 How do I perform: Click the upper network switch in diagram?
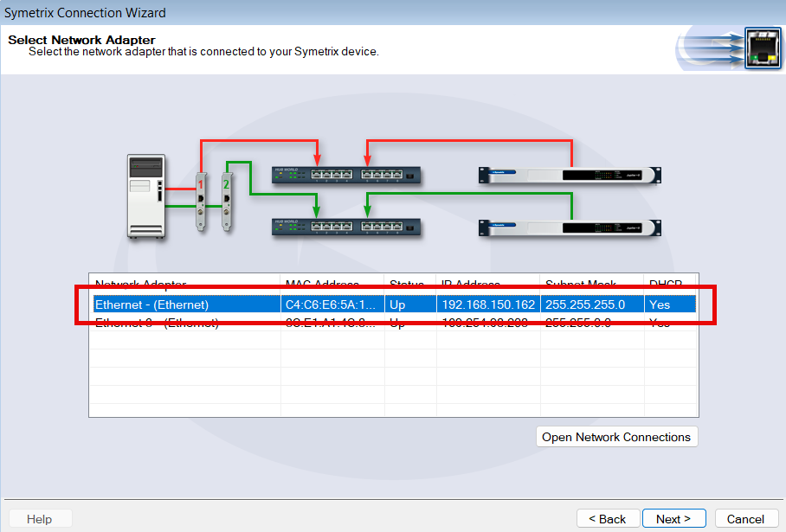pyautogui.click(x=346, y=175)
